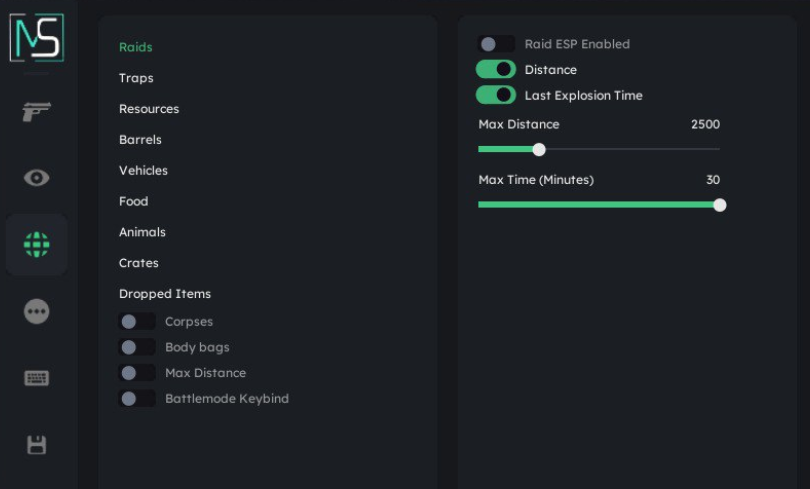Screen dimensions: 810x489
Task: Disable Last Explosion Time switch
Action: 496,96
